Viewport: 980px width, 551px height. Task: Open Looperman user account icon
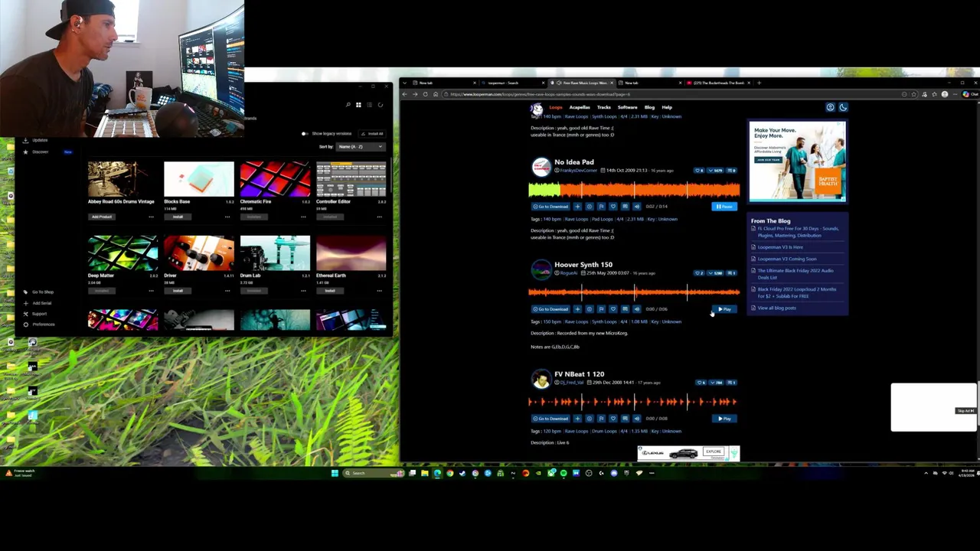[x=830, y=107]
